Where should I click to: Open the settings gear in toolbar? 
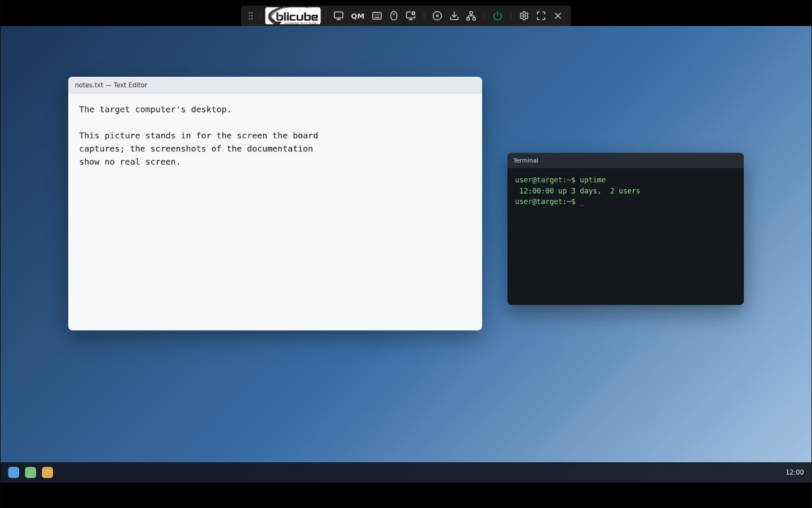524,16
